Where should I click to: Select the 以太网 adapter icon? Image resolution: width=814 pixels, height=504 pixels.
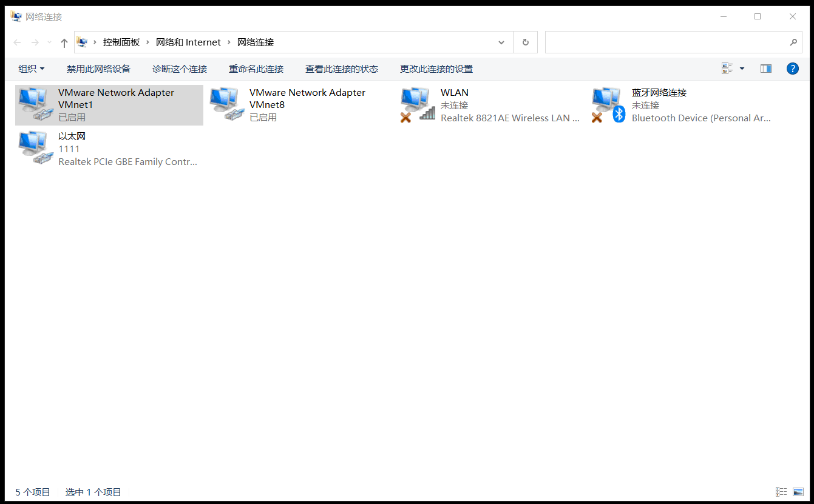coord(35,148)
